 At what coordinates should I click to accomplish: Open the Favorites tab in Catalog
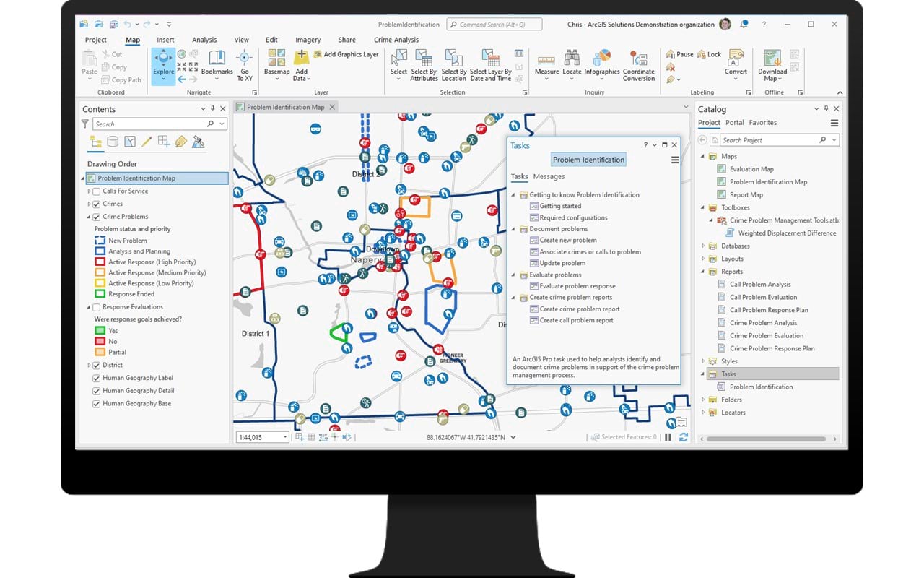tap(763, 123)
